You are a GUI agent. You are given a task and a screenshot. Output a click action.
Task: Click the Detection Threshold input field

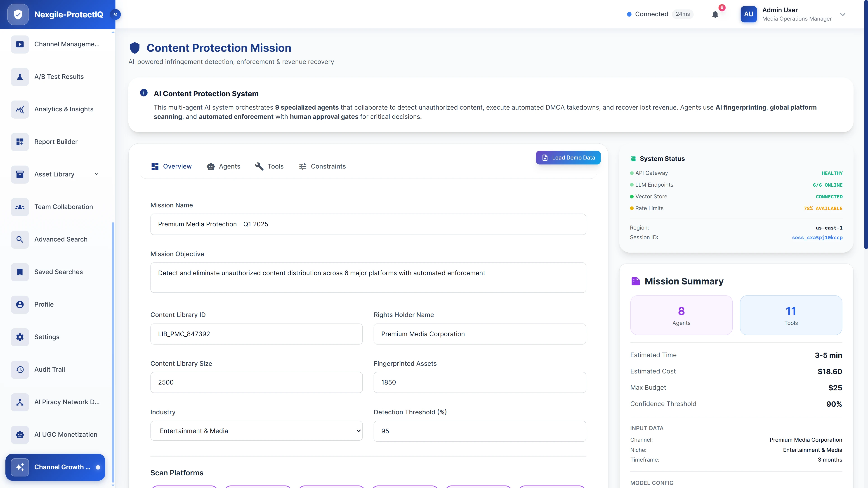pyautogui.click(x=479, y=431)
